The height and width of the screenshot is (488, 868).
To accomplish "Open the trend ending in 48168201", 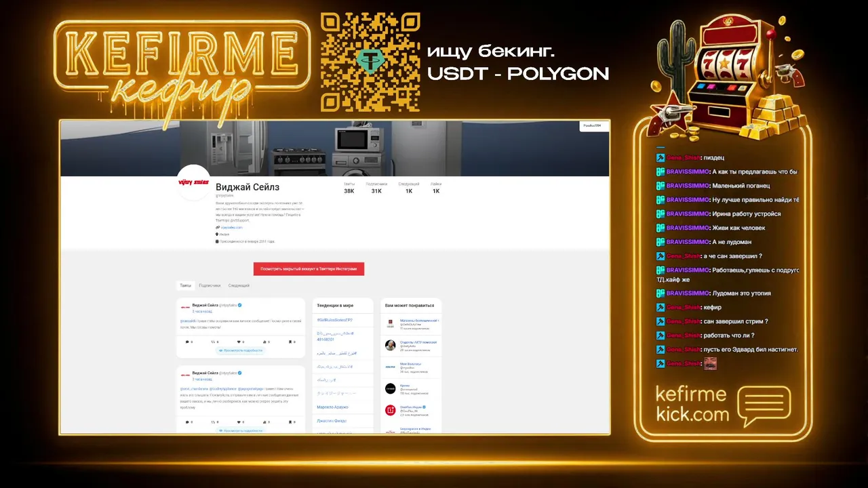I will click(x=335, y=336).
